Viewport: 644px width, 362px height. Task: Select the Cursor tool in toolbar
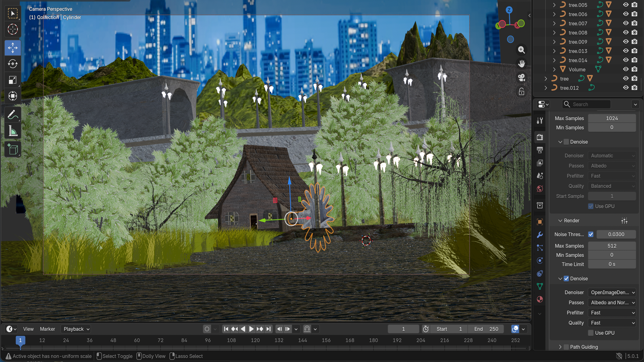click(x=13, y=29)
